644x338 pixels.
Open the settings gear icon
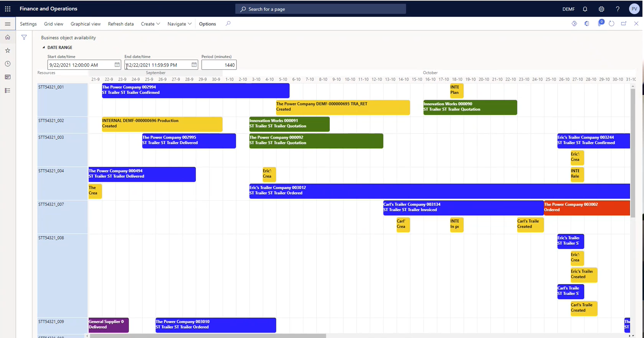(601, 9)
